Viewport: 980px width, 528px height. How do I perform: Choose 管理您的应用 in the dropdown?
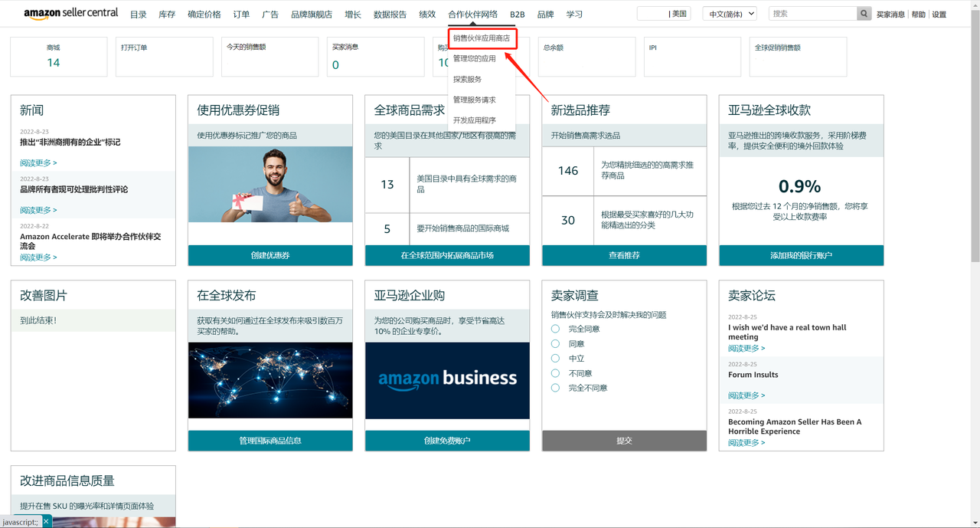pyautogui.click(x=475, y=58)
